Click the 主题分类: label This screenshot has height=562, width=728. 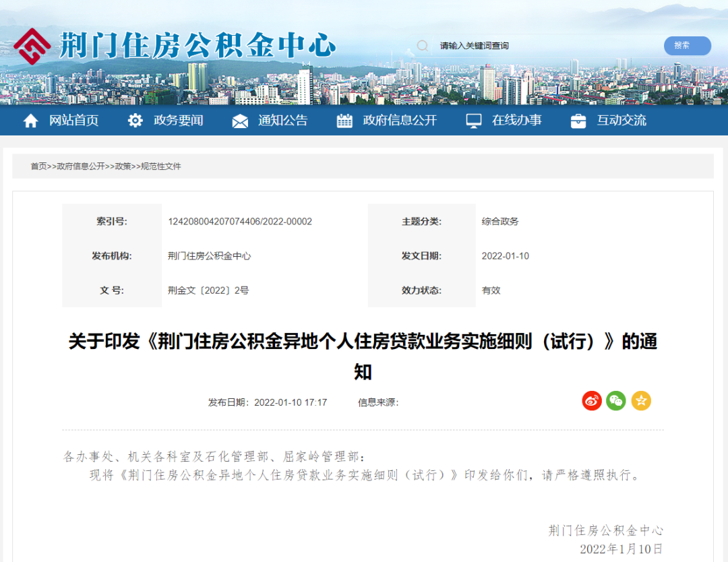pyautogui.click(x=421, y=222)
